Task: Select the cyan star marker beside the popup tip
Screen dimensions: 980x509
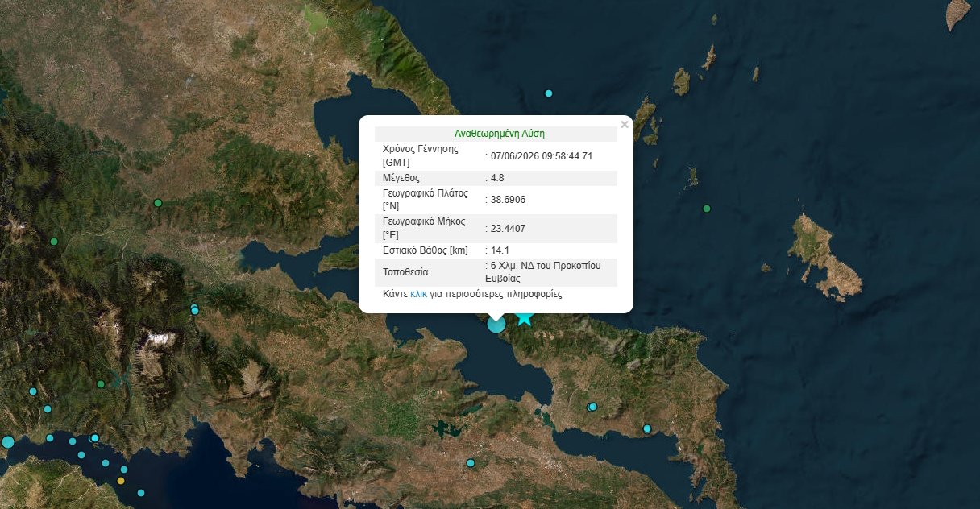Action: click(x=525, y=316)
